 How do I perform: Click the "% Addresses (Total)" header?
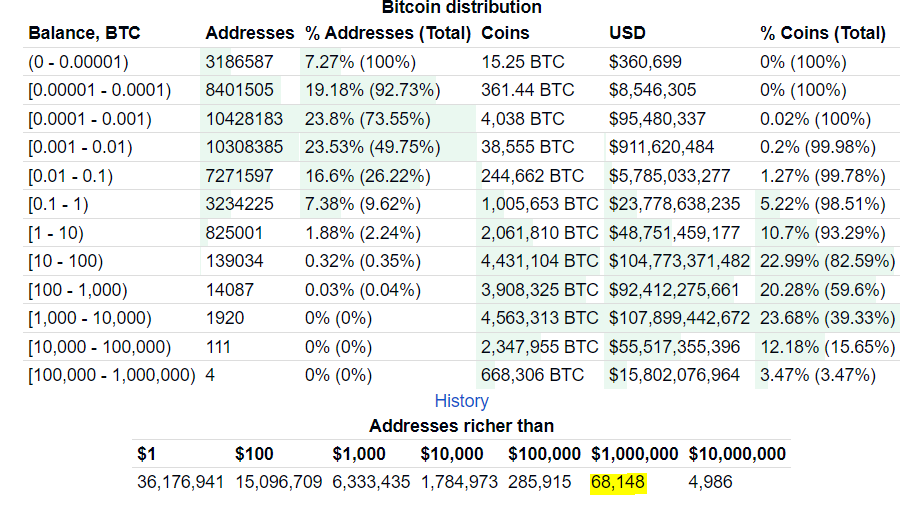[x=388, y=33]
